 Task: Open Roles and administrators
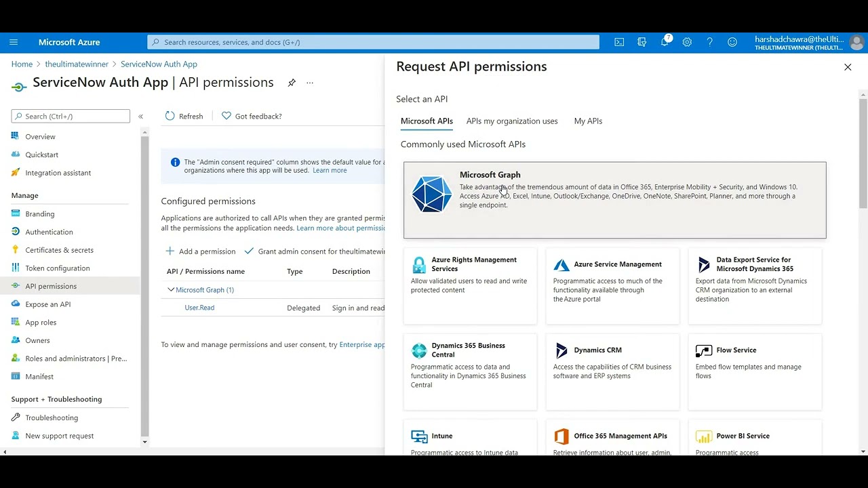click(75, 359)
